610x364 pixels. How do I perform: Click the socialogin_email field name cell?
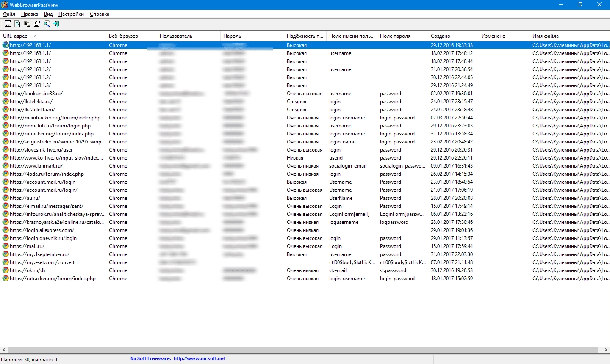tap(348, 166)
